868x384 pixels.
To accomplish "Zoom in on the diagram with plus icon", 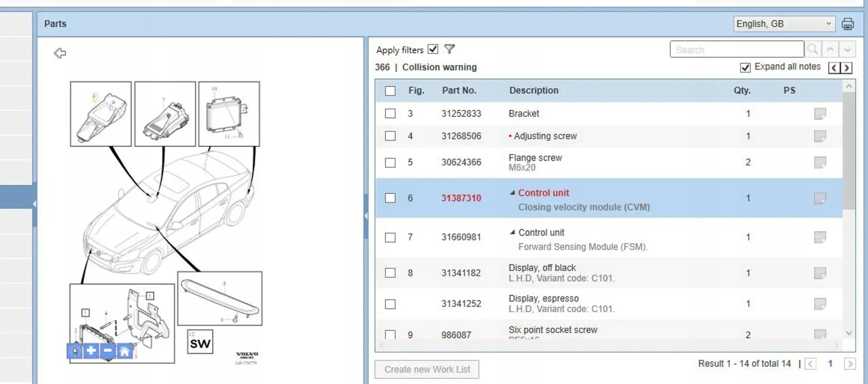I will coord(91,351).
